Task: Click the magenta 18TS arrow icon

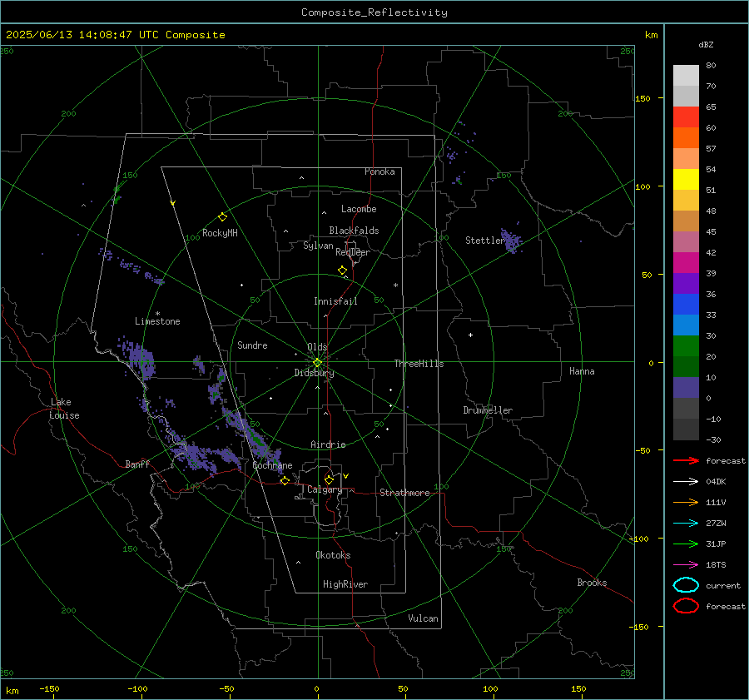Action: [x=686, y=565]
